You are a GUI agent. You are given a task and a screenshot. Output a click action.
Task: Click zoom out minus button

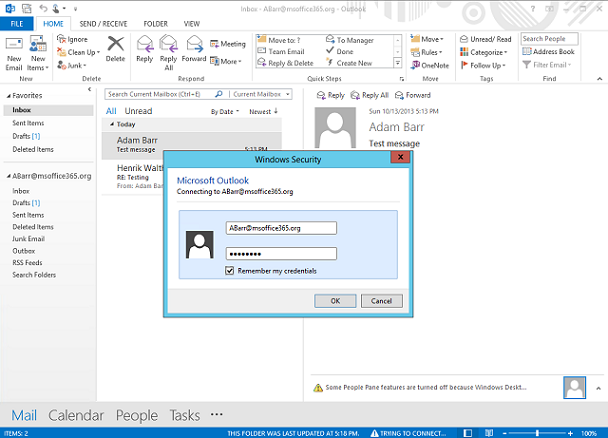click(505, 433)
